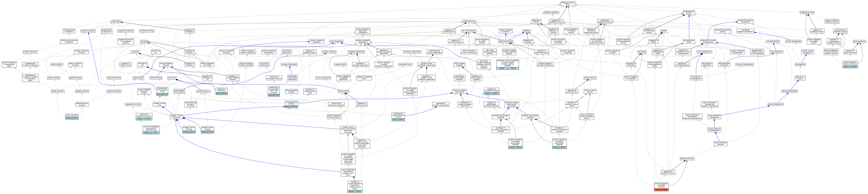Screen dimensions: 868x194
Task: Select the 'calcium-dependent activation of synaptic vesicle fusion' node
Action: [x=348, y=173]
